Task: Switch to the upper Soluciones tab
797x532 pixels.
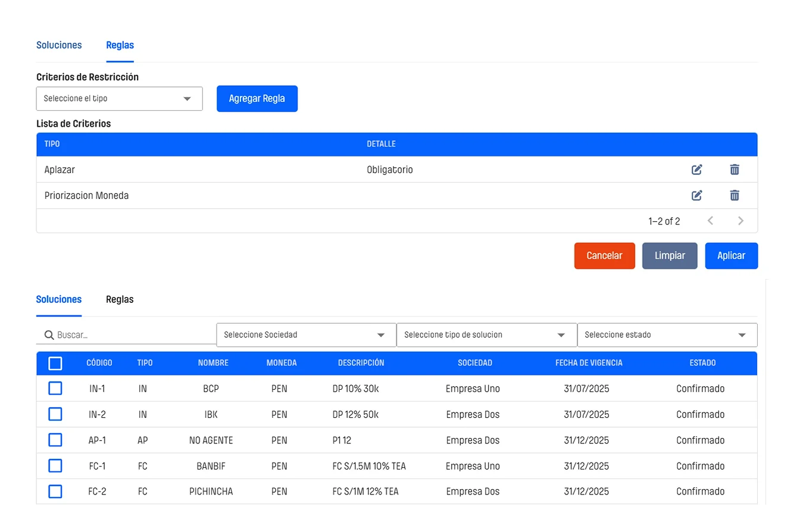Action: click(x=59, y=45)
